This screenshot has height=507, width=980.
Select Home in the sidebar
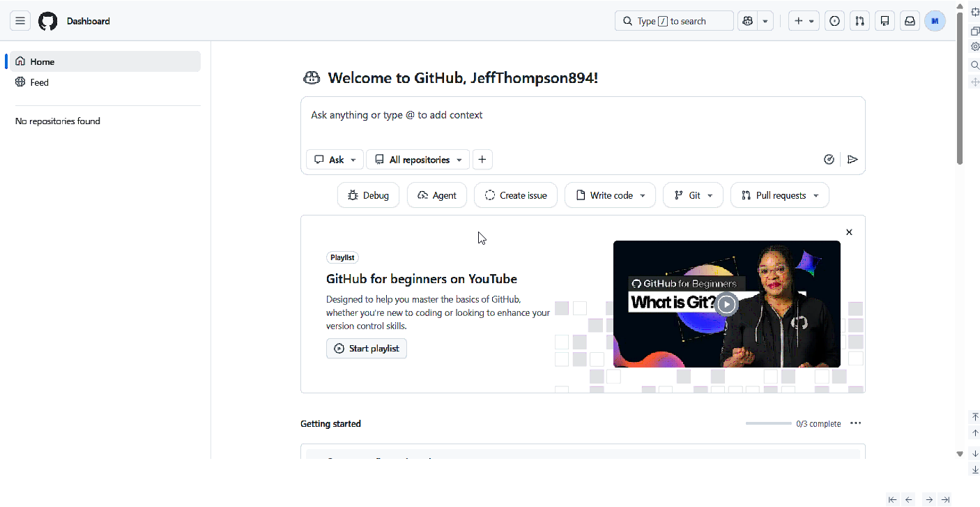click(103, 61)
